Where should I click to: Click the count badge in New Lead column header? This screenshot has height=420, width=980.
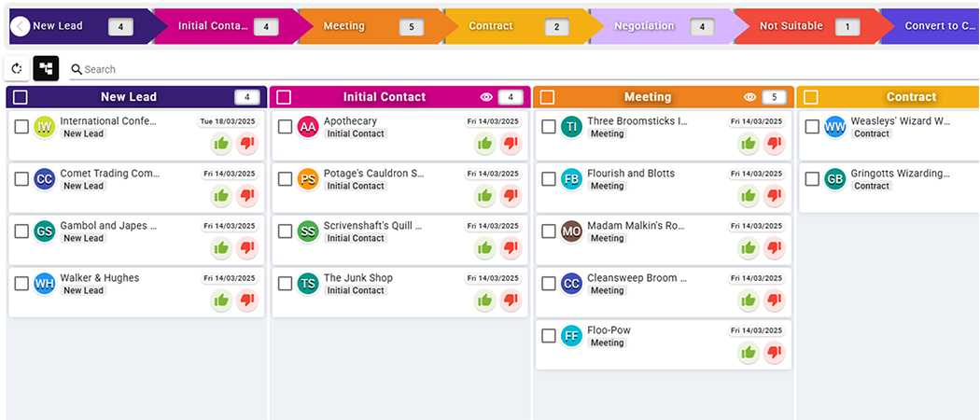(x=247, y=97)
